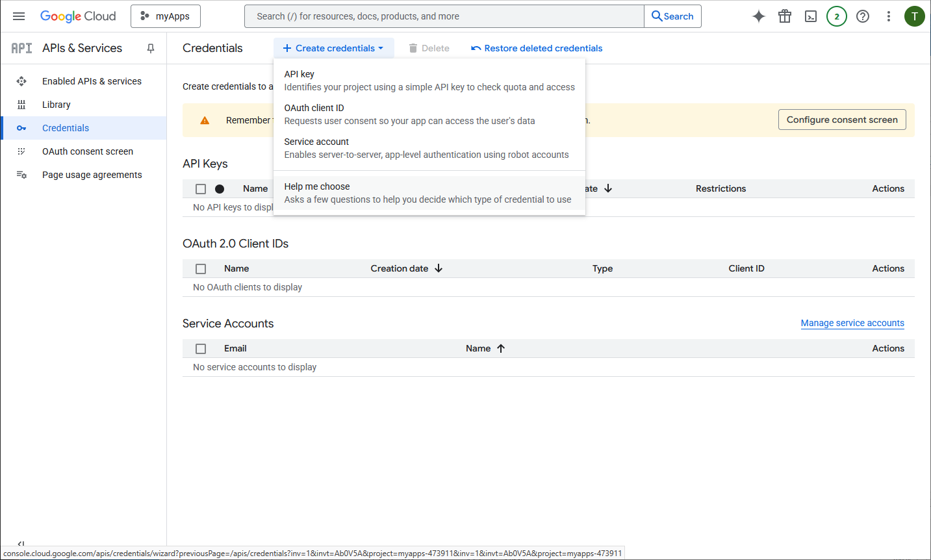Open the myApps project picker
Image resolution: width=931 pixels, height=560 pixels.
click(x=166, y=16)
